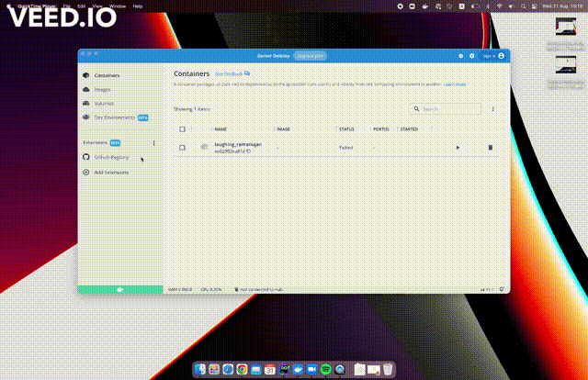588x380 pixels.
Task: Click Docker whale in menu bar
Action: click(x=424, y=6)
